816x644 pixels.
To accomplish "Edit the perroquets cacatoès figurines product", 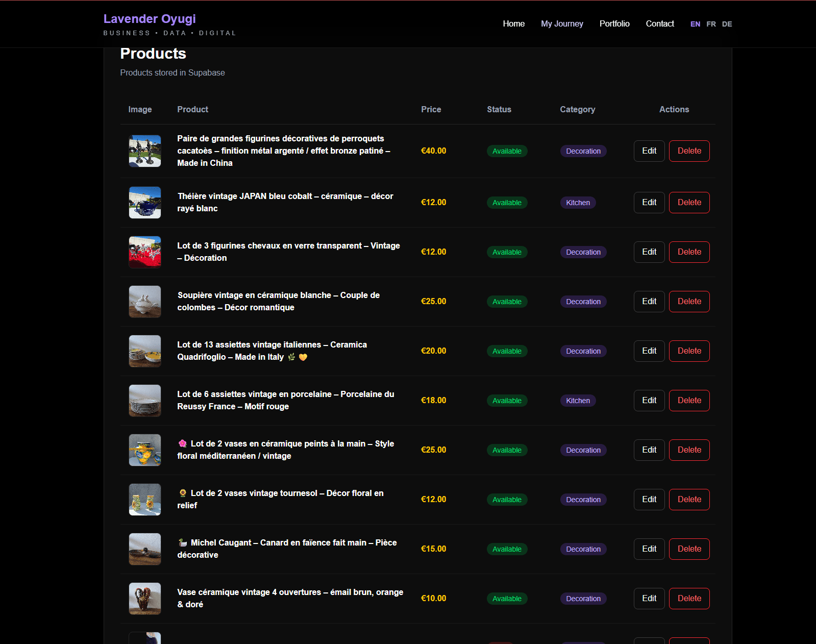I will point(649,151).
